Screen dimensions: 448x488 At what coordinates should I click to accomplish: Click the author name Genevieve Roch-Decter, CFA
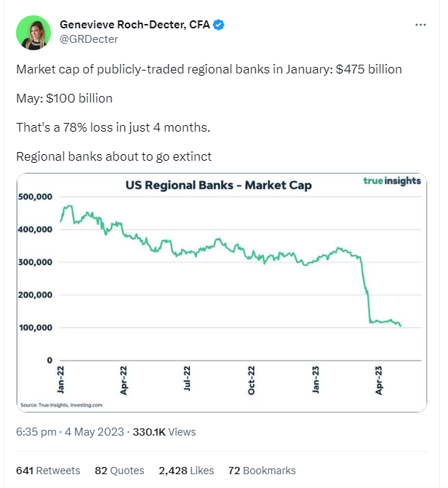point(135,25)
